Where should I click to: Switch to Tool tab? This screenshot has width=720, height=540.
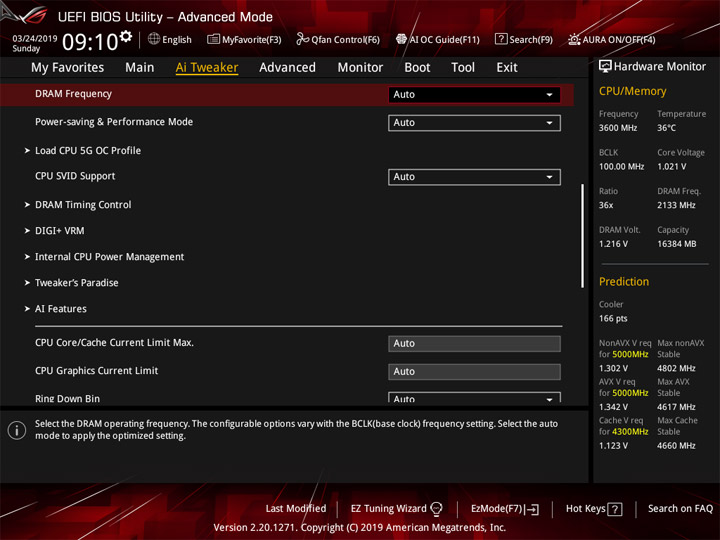(x=463, y=68)
